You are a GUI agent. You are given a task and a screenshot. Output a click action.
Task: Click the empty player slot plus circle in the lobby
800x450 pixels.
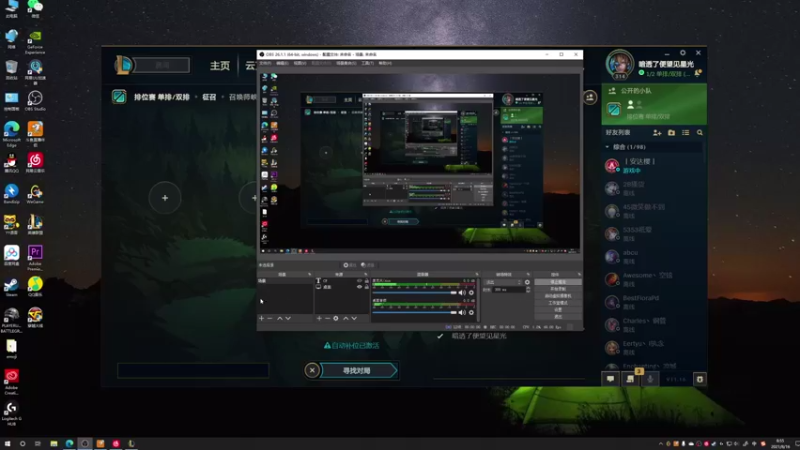tap(165, 198)
